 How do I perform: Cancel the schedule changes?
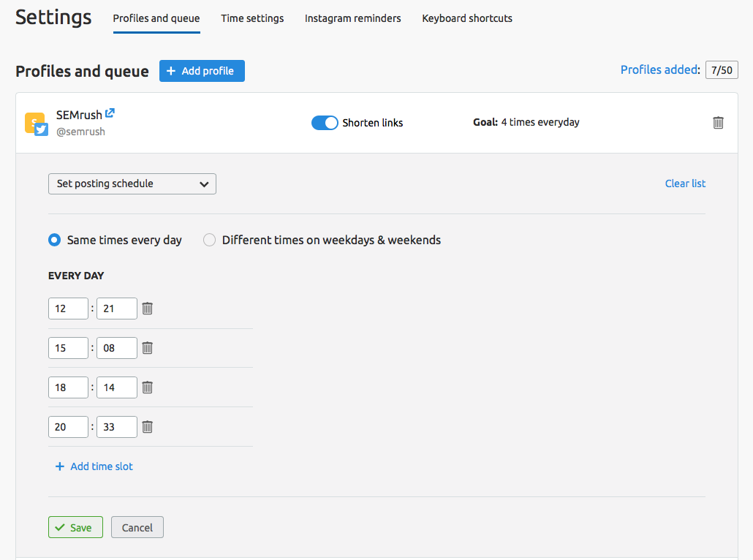tap(137, 528)
